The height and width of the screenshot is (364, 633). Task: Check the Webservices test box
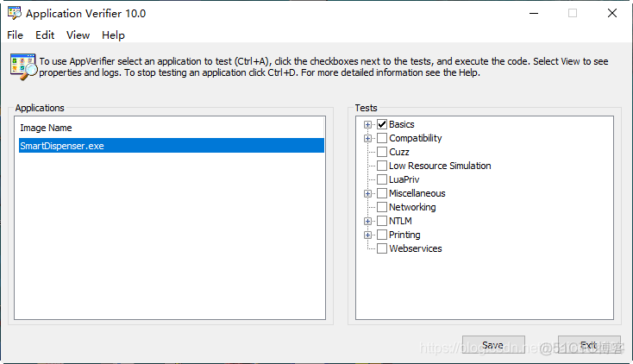point(382,248)
